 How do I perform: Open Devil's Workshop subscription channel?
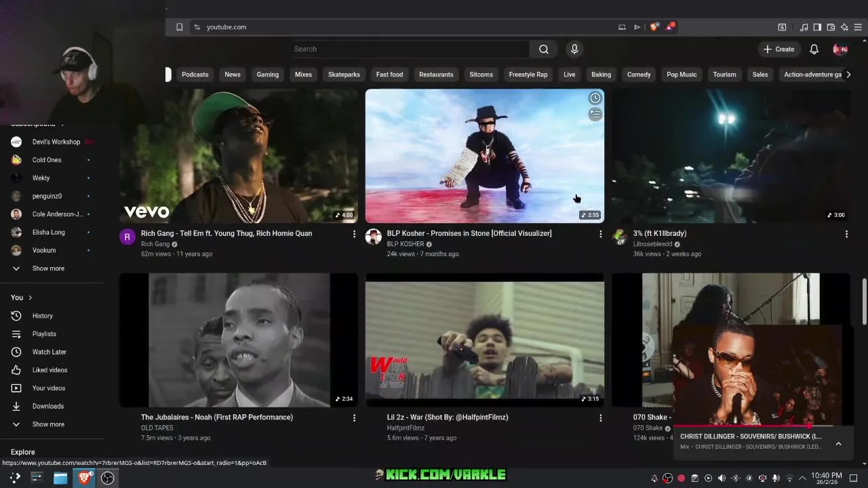52,142
